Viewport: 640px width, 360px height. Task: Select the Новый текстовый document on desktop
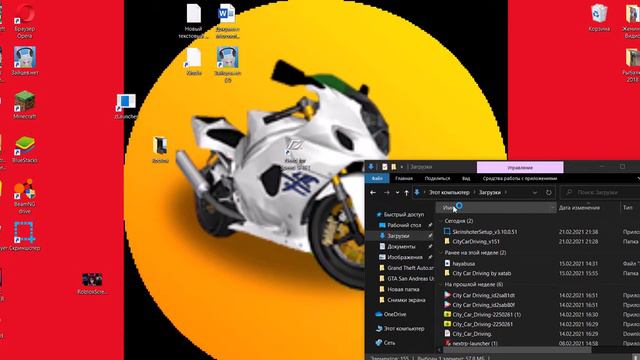click(193, 21)
